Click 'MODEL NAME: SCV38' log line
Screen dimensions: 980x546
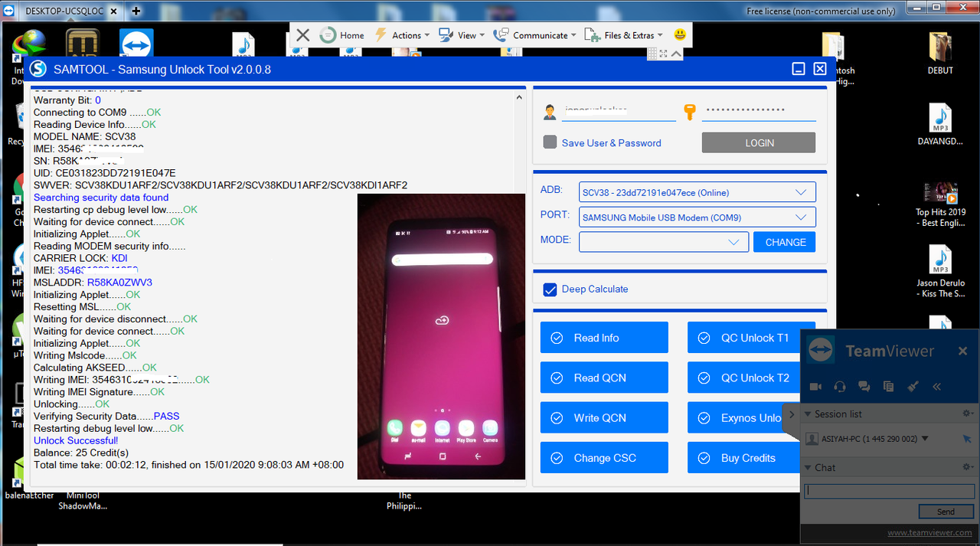click(84, 136)
